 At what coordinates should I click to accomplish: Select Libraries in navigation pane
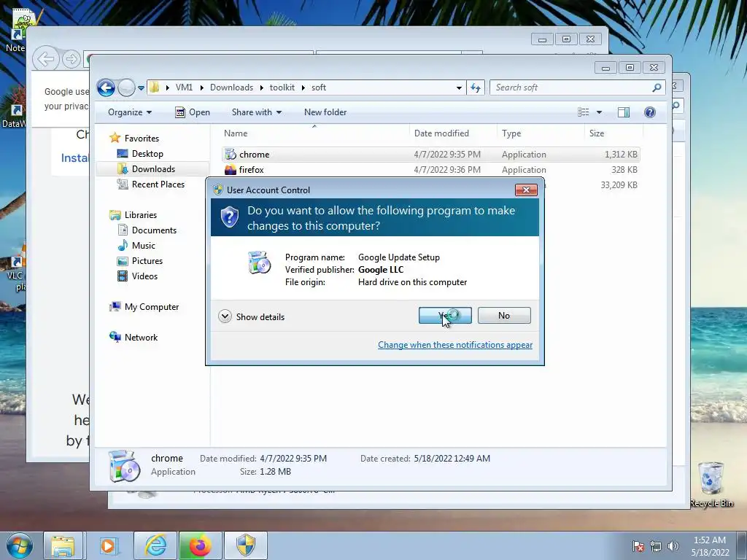tap(133, 215)
